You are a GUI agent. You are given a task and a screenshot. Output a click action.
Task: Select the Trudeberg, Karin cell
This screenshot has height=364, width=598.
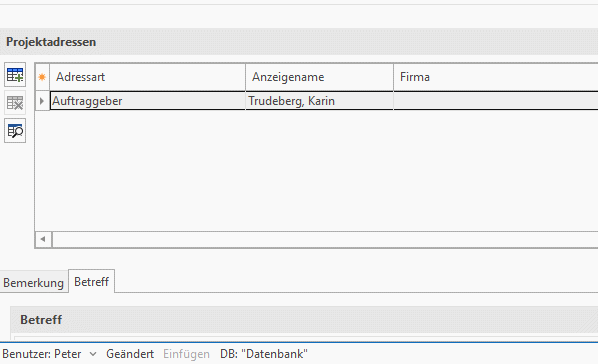pyautogui.click(x=320, y=101)
